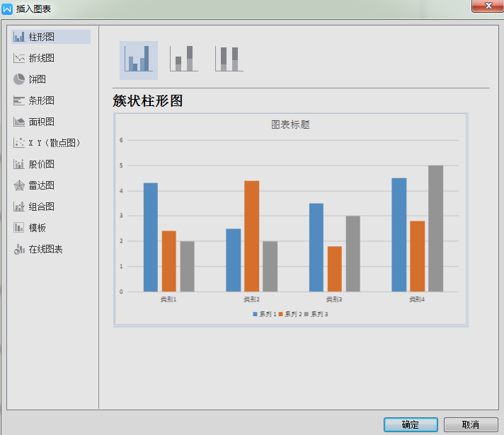Click the tallest gray bar in 类别4
Screen dimensions: 504x435
pyautogui.click(x=435, y=228)
